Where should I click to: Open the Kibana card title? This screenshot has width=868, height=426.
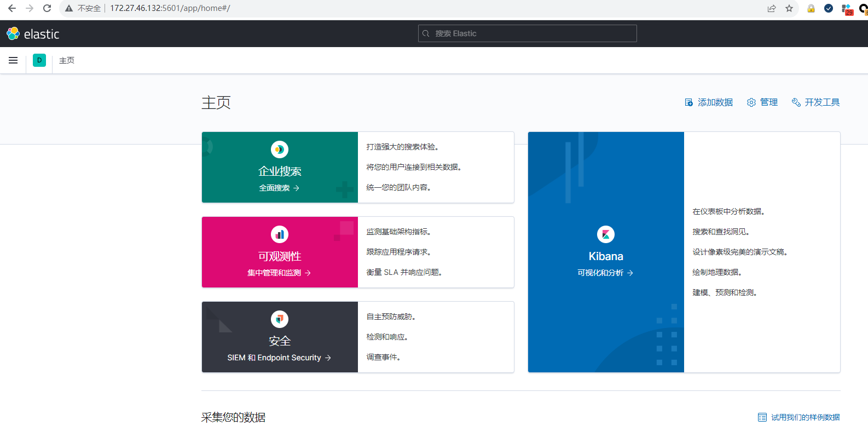point(606,256)
